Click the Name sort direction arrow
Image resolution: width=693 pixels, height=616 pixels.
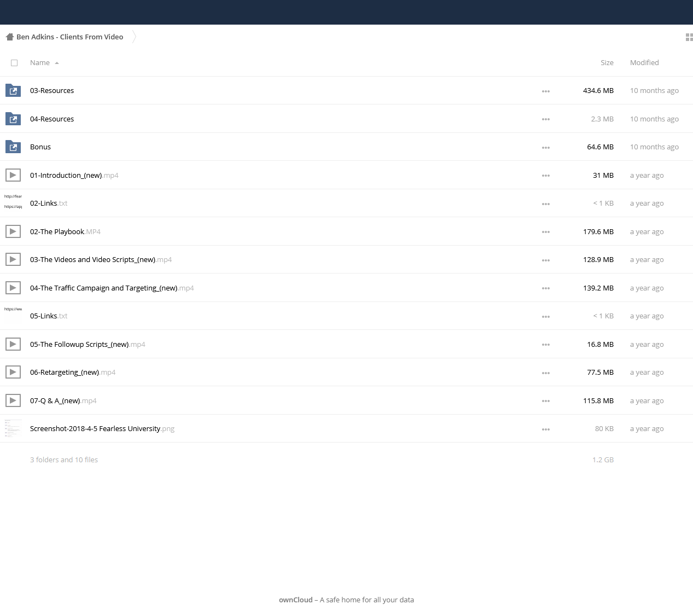tap(57, 63)
